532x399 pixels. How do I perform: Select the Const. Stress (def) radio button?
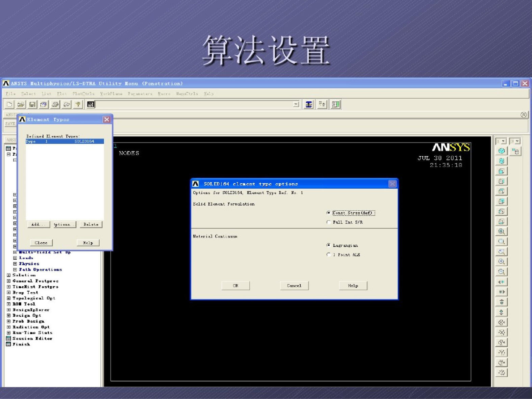pos(328,213)
